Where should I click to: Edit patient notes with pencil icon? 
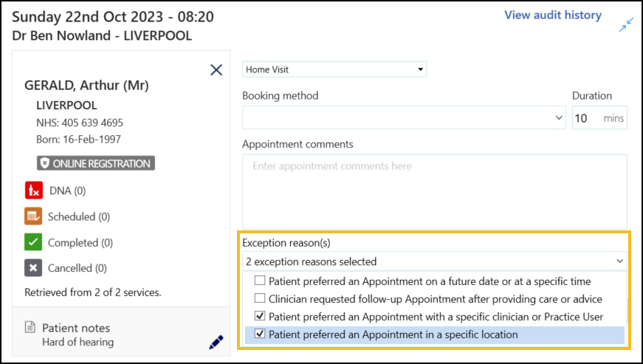tap(216, 342)
